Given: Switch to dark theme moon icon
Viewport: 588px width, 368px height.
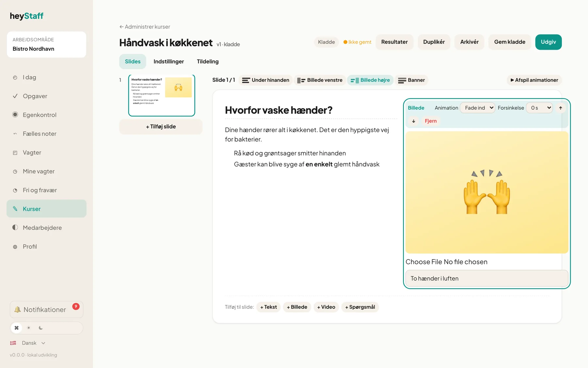Looking at the screenshot, I should [41, 328].
